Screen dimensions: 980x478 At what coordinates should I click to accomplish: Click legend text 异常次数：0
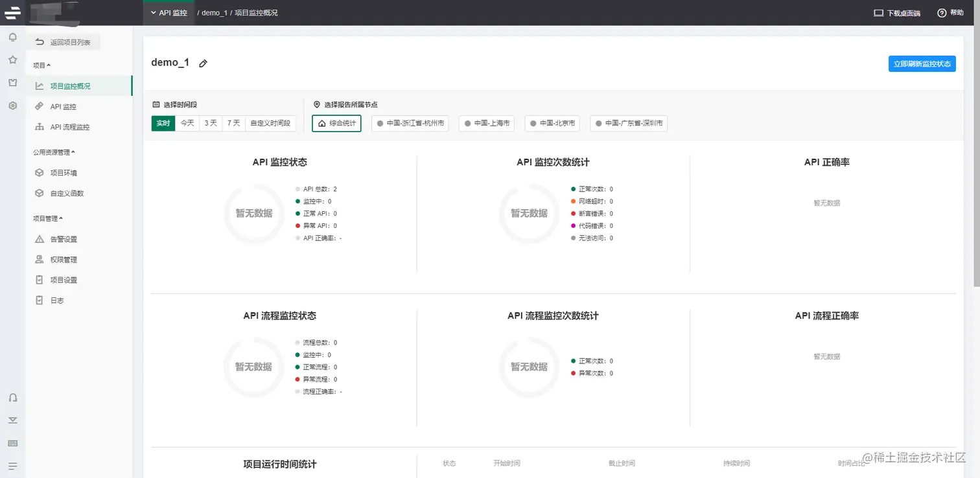click(x=596, y=373)
